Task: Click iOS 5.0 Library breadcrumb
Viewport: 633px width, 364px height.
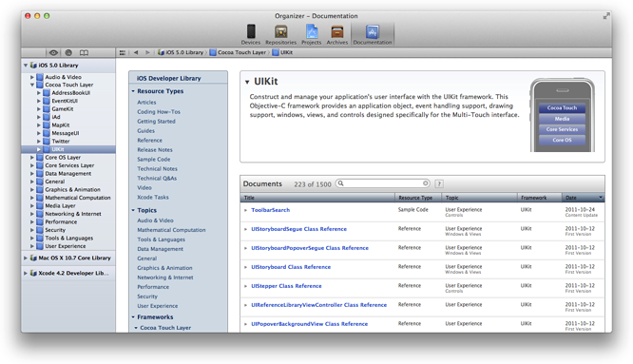Action: point(181,52)
